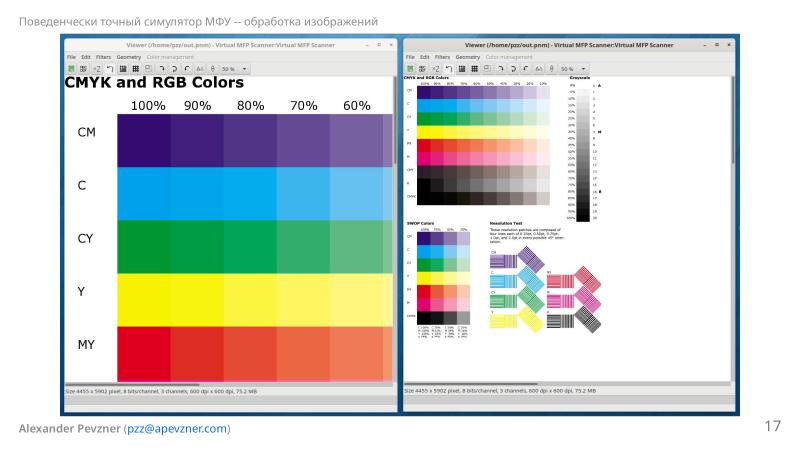Expand the 50 % zoom dropdown in right viewer
Screen dimensions: 800x450
[583, 69]
